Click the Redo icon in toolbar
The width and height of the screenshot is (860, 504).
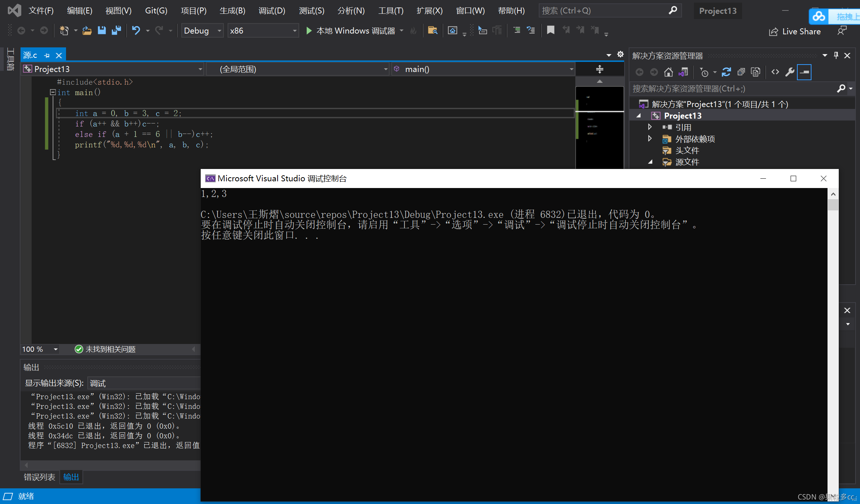tap(158, 31)
